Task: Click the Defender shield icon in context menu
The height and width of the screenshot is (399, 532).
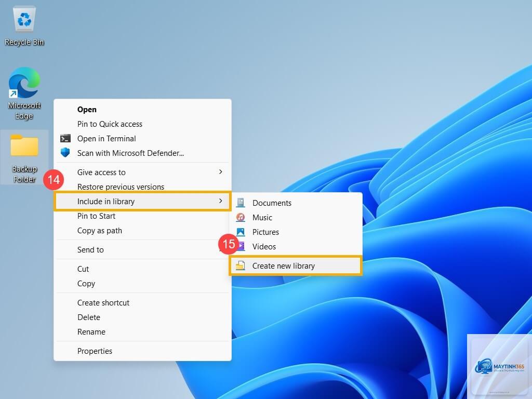Action: [x=65, y=153]
